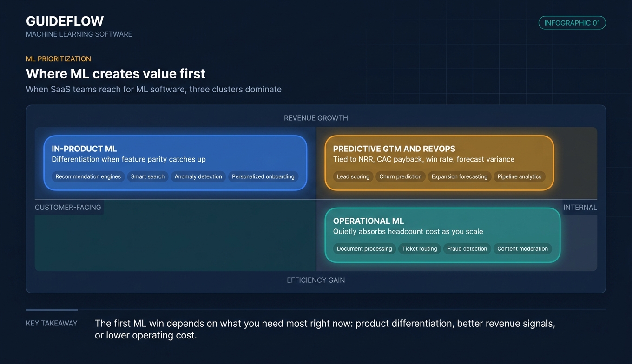
Task: Select the Anomaly detection chip
Action: tap(198, 176)
